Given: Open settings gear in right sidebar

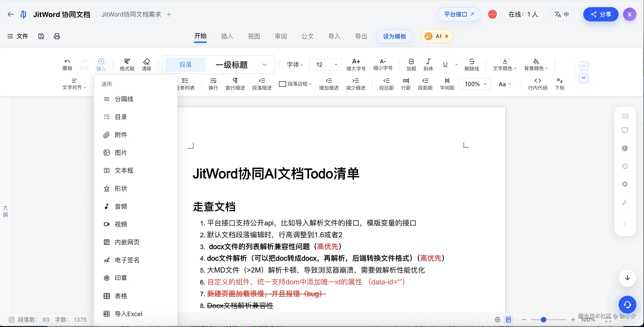Looking at the screenshot, I should 625,184.
